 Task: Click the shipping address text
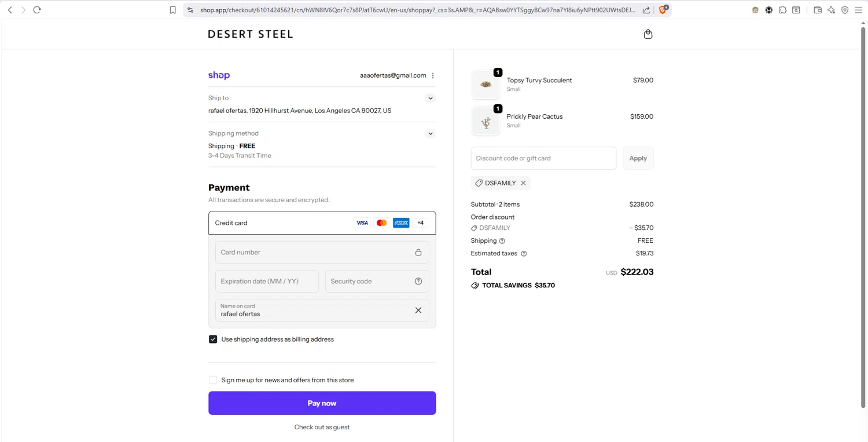point(300,111)
